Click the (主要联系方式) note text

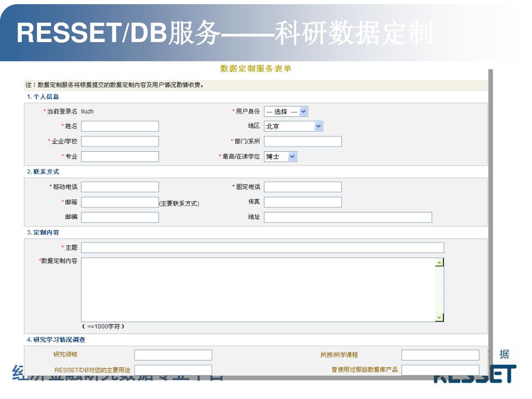coord(179,204)
